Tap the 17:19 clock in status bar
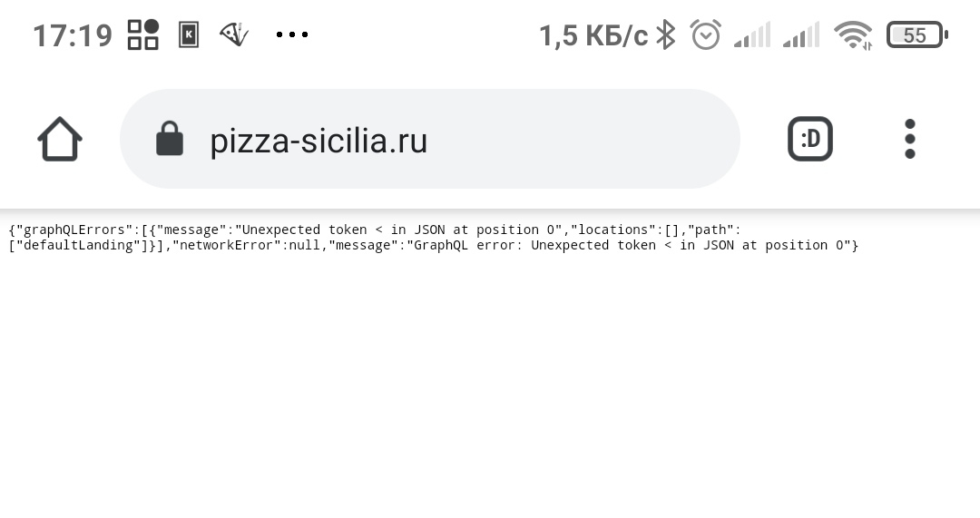This screenshot has width=980, height=518. [73, 35]
